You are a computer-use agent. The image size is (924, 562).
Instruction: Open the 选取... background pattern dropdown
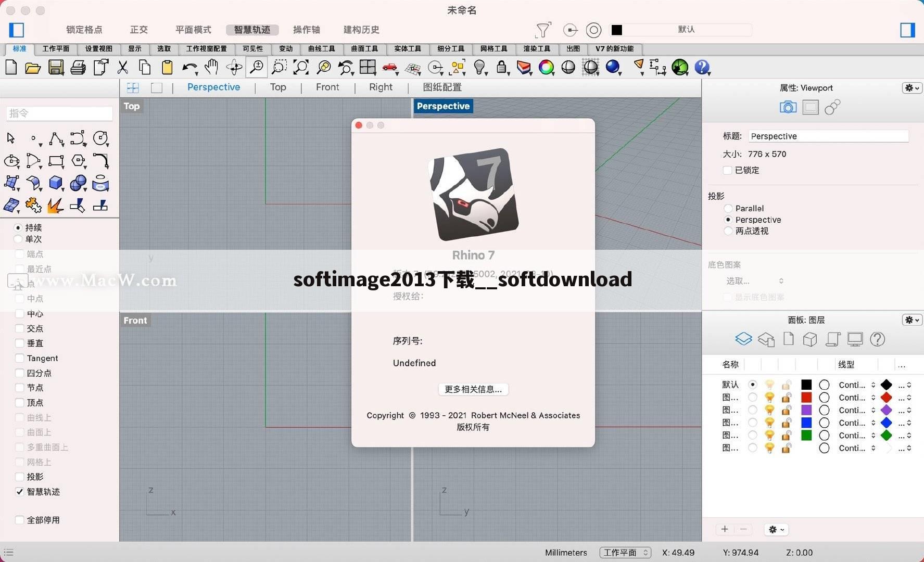[754, 281]
